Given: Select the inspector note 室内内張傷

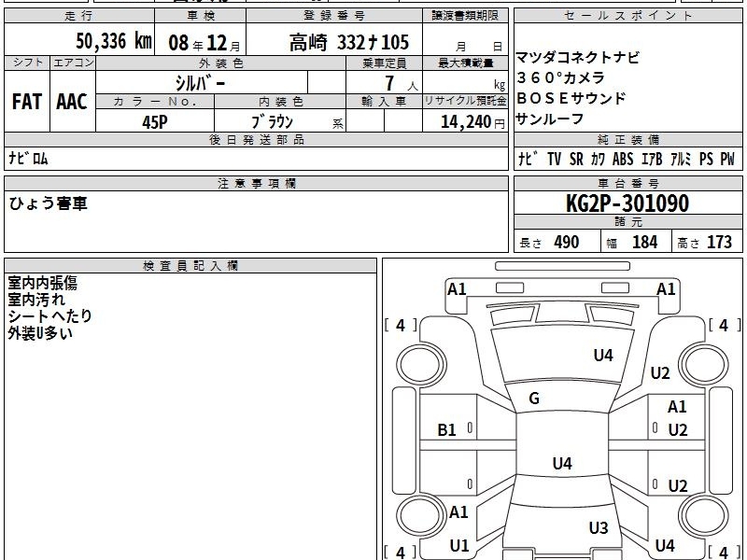Looking at the screenshot, I should pyautogui.click(x=42, y=283).
